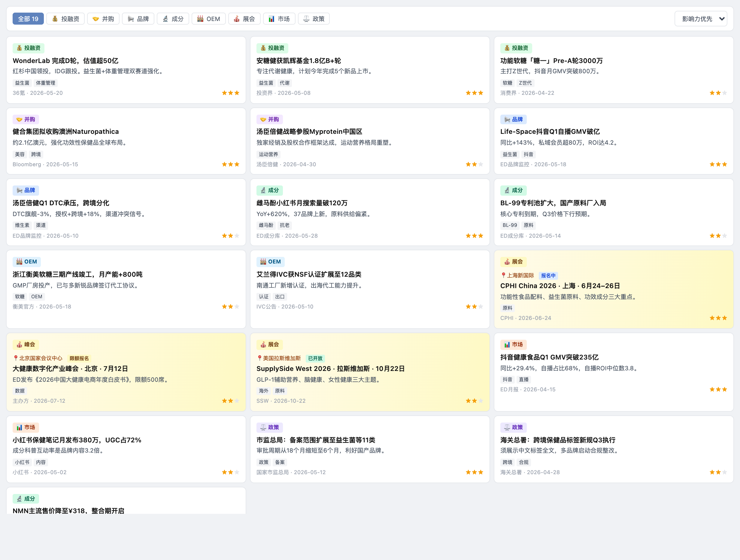Filter by 政策 category
Screen dimensions: 740x560
point(314,19)
